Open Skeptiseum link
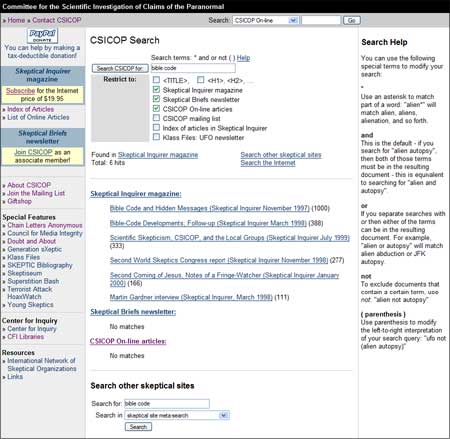Image resolution: width=450 pixels, height=439 pixels. coord(25,273)
